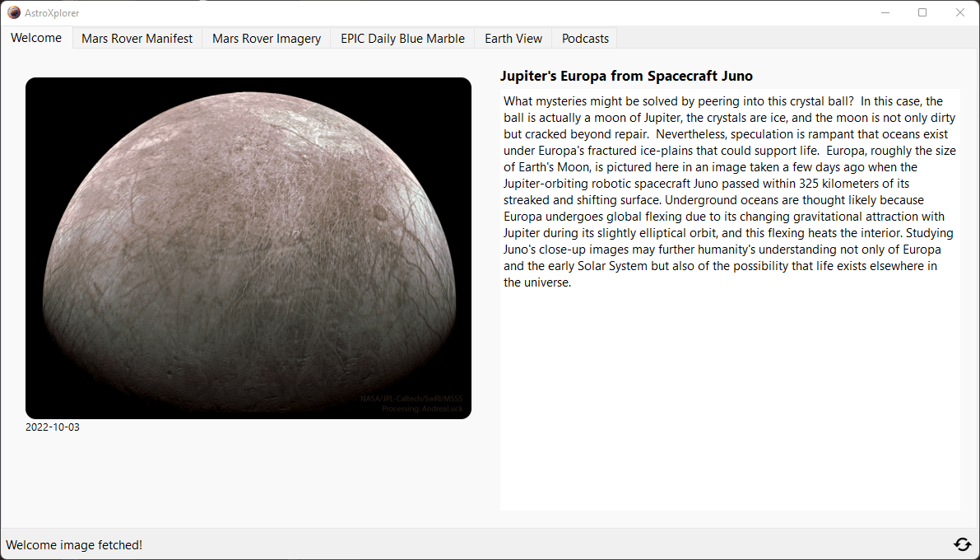Screen dimensions: 980x560
Task: Click the blank area below the description text
Action: tap(729, 404)
